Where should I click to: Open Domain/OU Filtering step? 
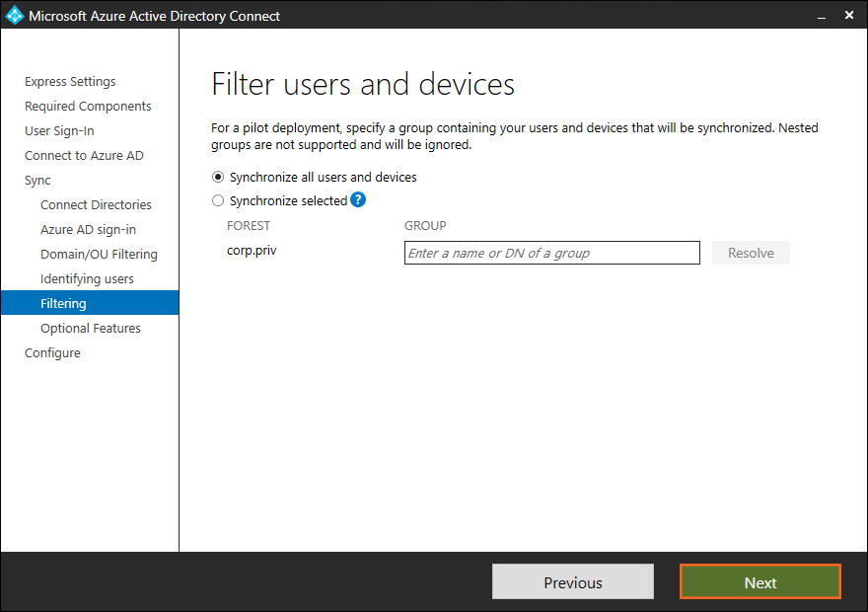tap(99, 255)
